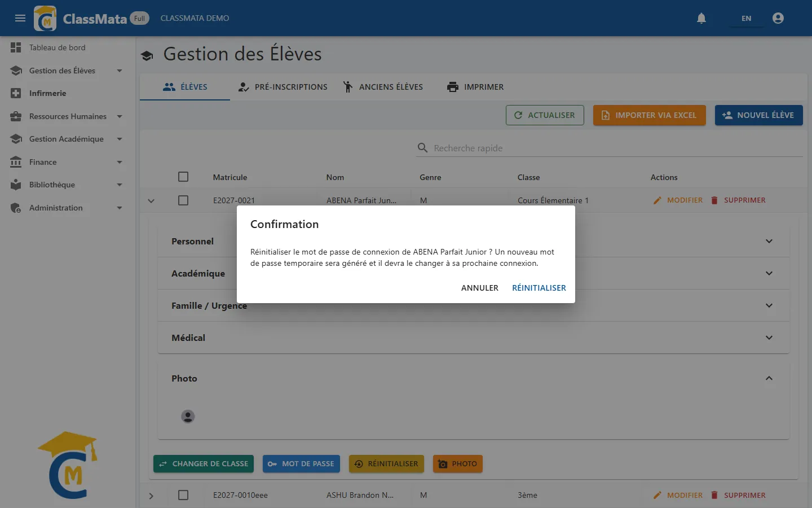This screenshot has height=508, width=812.
Task: Collapse the Photo panel chevron
Action: 769,378
